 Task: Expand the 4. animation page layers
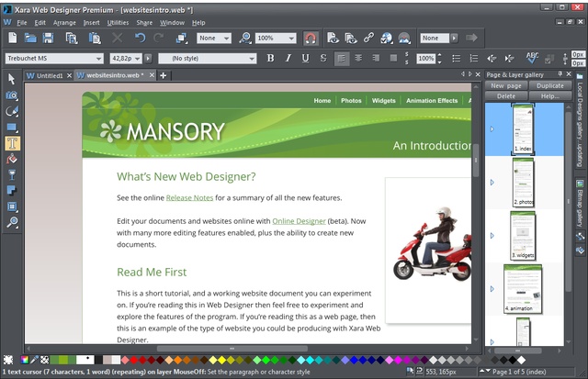click(492, 289)
